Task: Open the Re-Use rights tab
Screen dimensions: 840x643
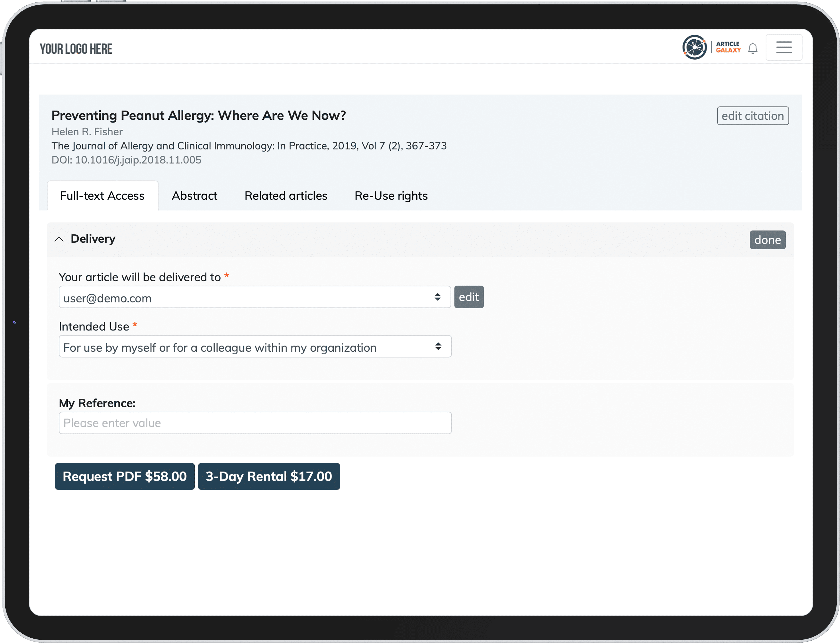Action: pyautogui.click(x=391, y=196)
